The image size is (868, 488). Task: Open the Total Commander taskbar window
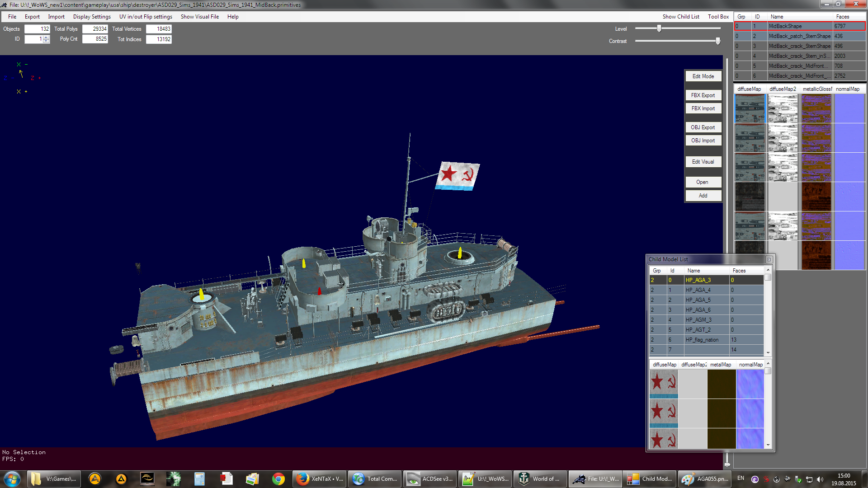375,479
